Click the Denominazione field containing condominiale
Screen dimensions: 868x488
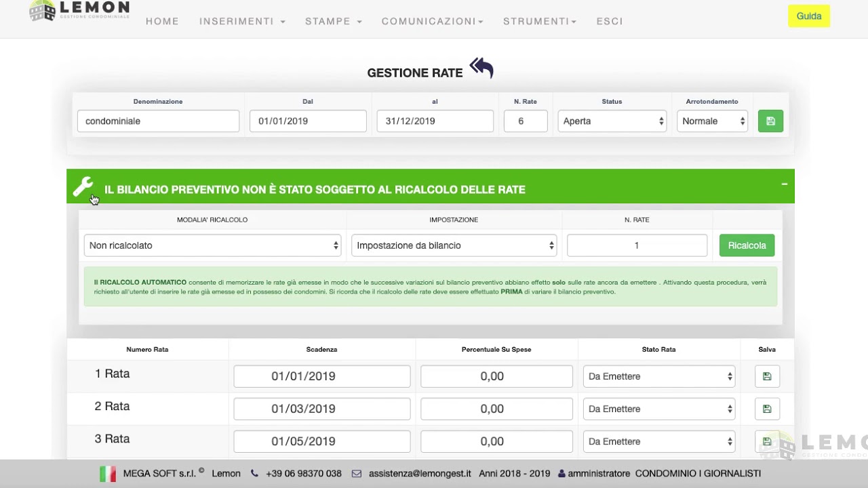coord(158,121)
